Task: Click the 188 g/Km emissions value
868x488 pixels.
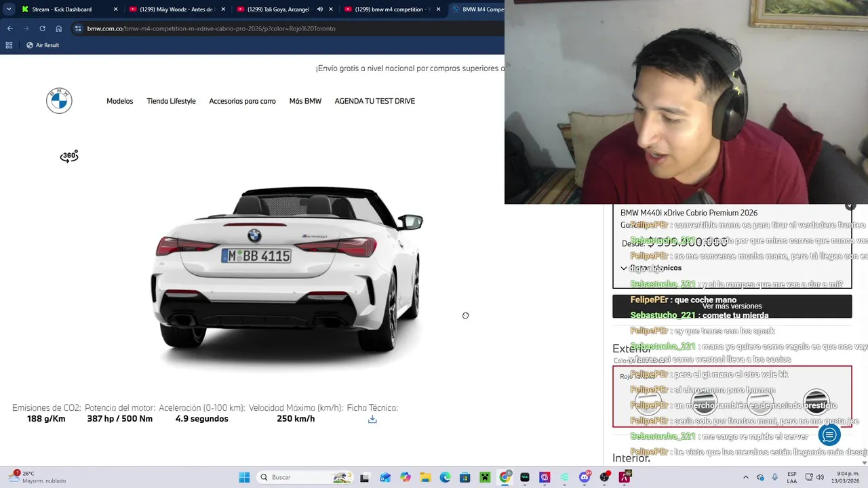Action: [46, 419]
